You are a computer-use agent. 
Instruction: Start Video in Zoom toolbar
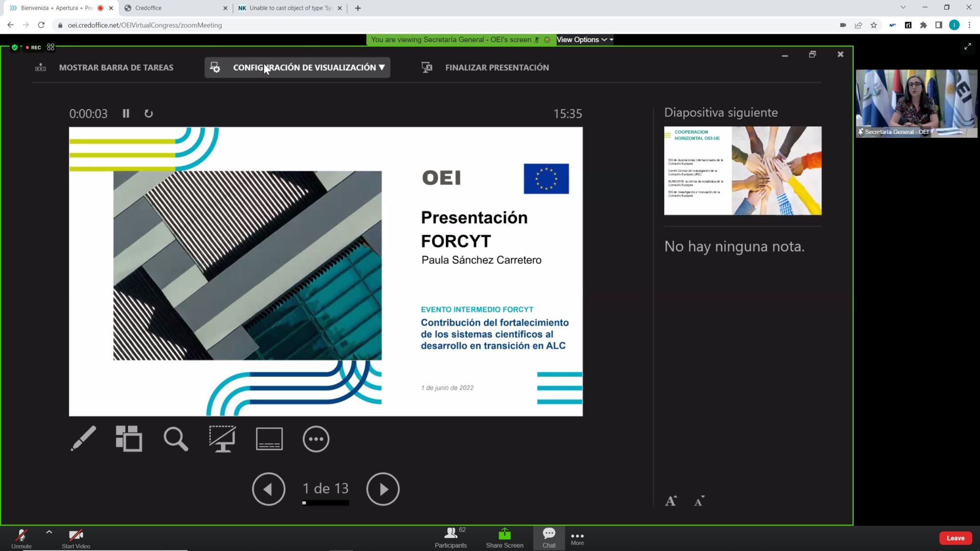click(76, 538)
